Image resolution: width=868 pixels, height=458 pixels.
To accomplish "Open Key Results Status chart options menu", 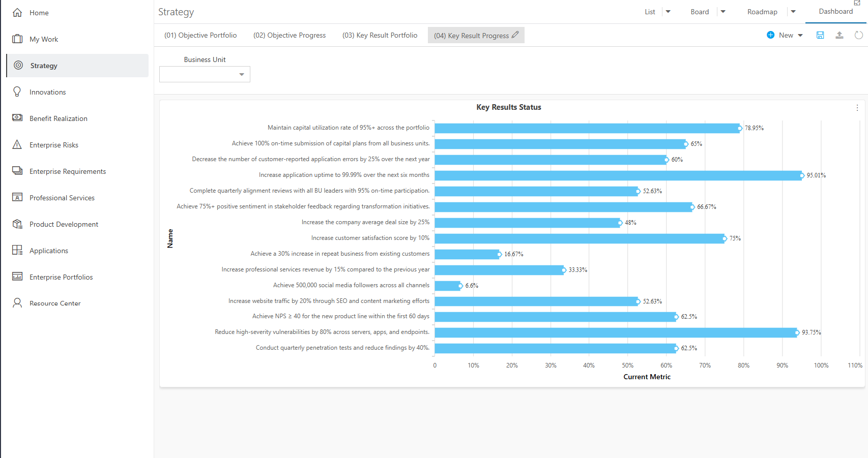I will (x=857, y=108).
